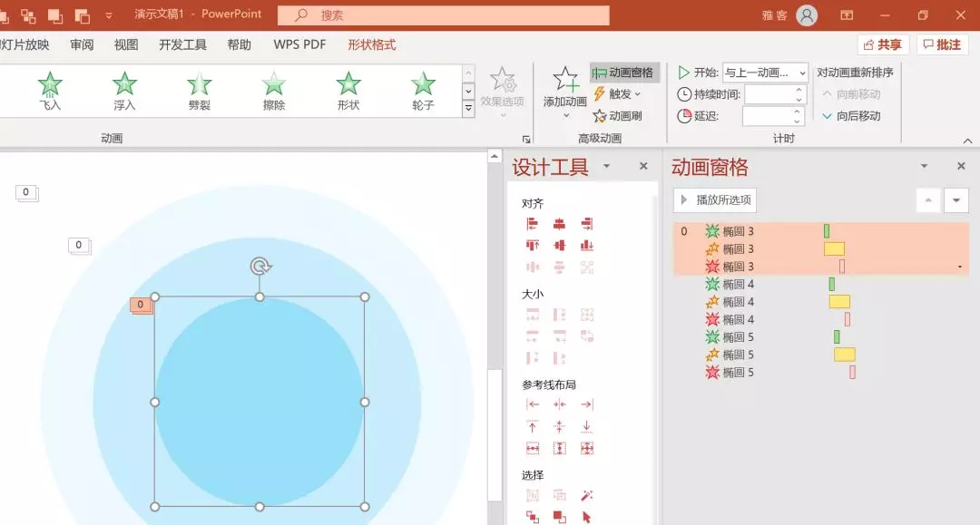Open the WPS PDF tab

click(299, 45)
